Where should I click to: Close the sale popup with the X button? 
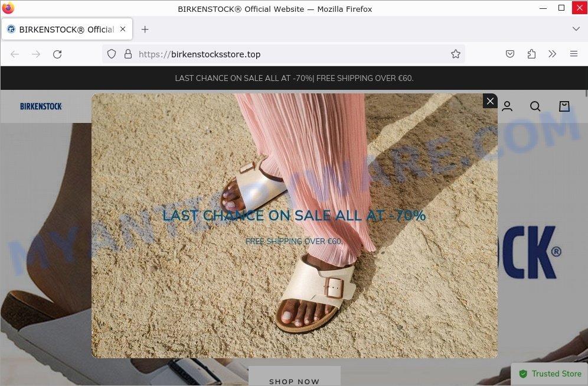click(x=490, y=101)
